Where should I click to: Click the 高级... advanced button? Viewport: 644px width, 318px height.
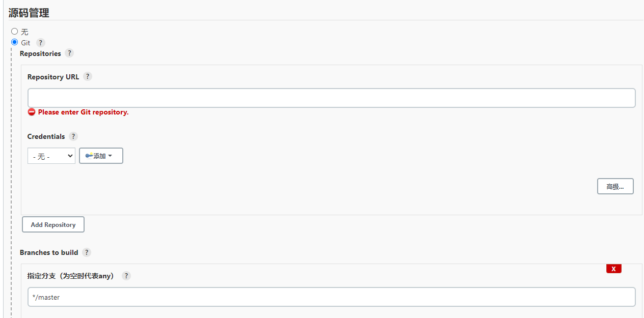615,187
